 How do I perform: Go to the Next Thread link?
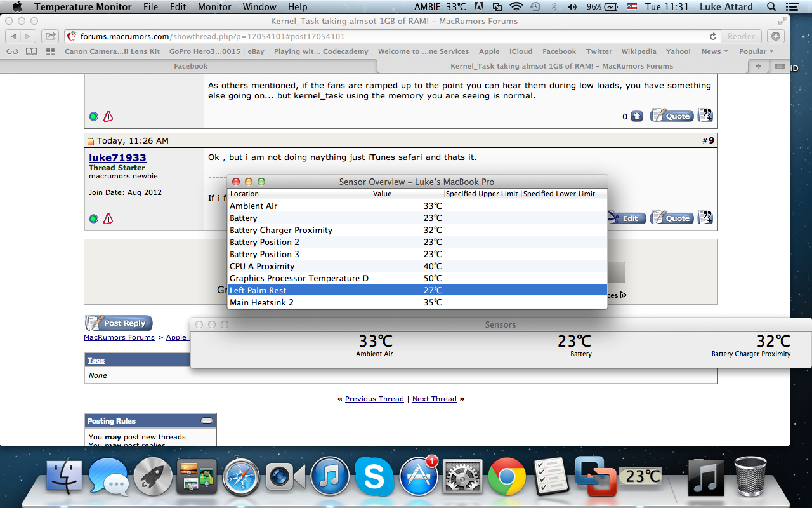coord(435,399)
